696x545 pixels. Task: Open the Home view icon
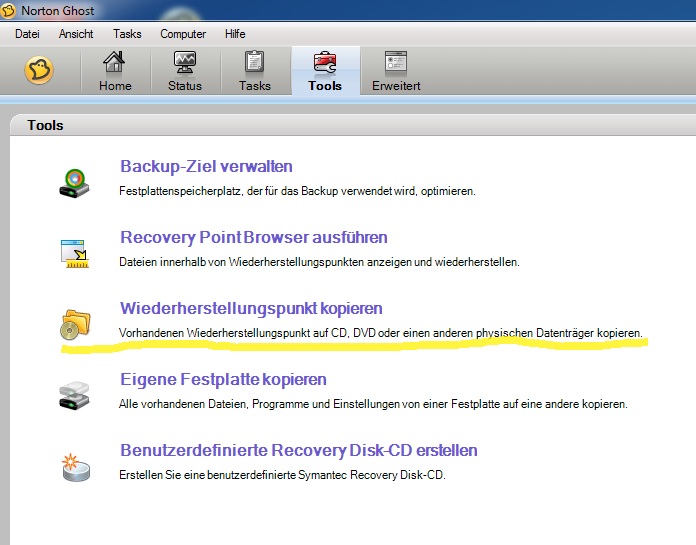(x=115, y=62)
